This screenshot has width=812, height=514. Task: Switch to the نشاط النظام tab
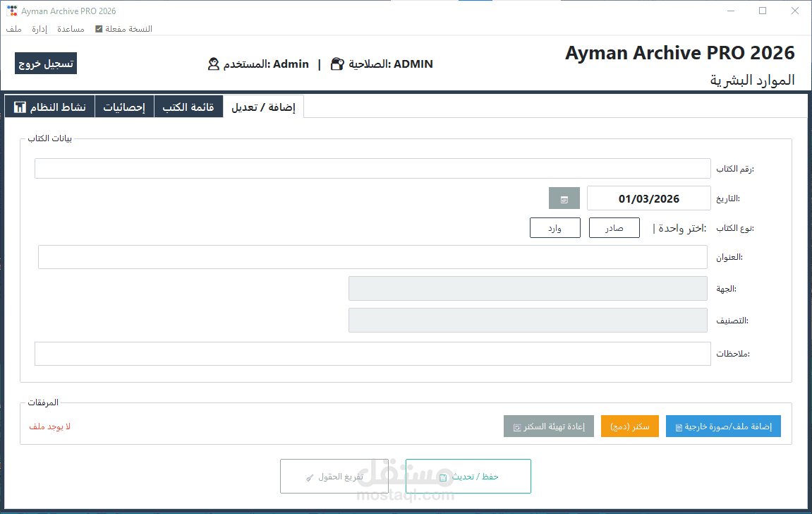49,107
